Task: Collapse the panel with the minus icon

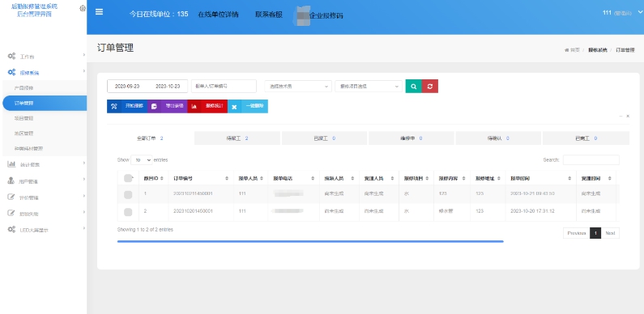Action: [x=621, y=117]
